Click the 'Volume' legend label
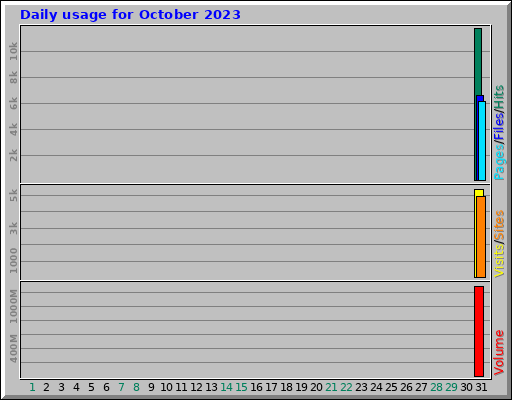512x400 pixels. pos(499,352)
